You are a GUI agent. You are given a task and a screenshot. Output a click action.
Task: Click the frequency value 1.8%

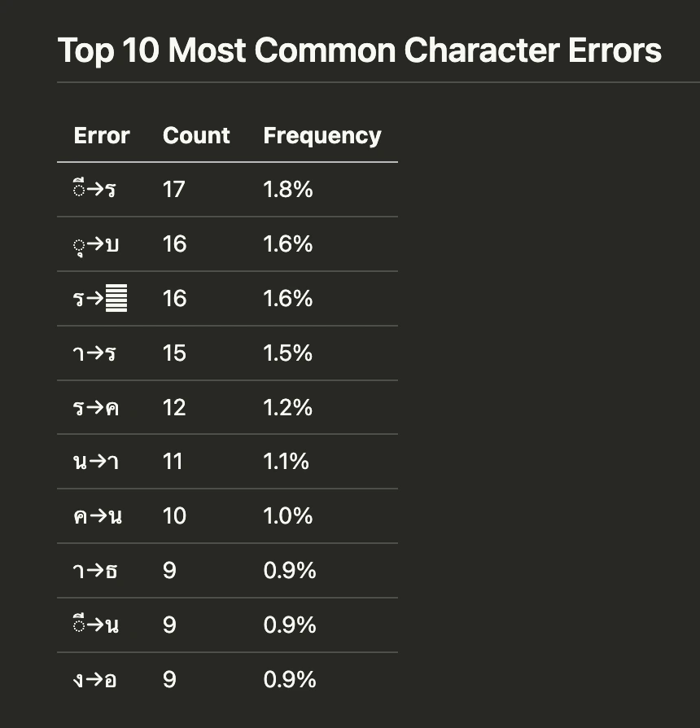pos(288,190)
